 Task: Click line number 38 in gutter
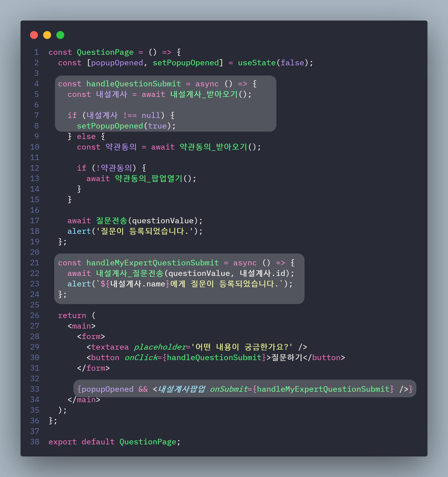34,442
